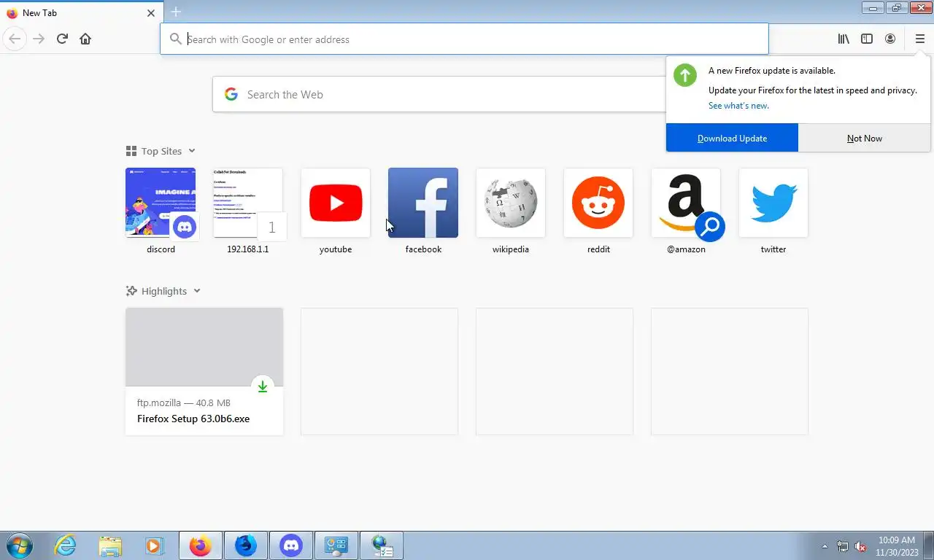Click the Top Sites heading label
The height and width of the screenshot is (560, 934).
click(x=161, y=151)
